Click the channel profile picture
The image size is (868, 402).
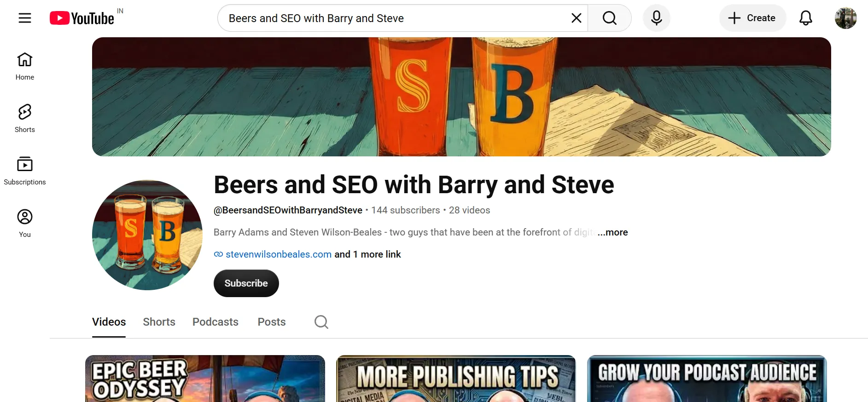147,235
